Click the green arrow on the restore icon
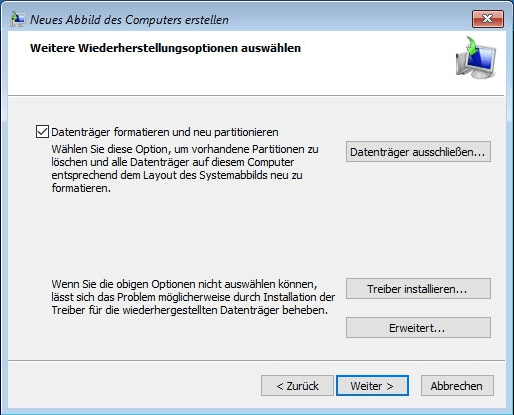 tap(473, 46)
